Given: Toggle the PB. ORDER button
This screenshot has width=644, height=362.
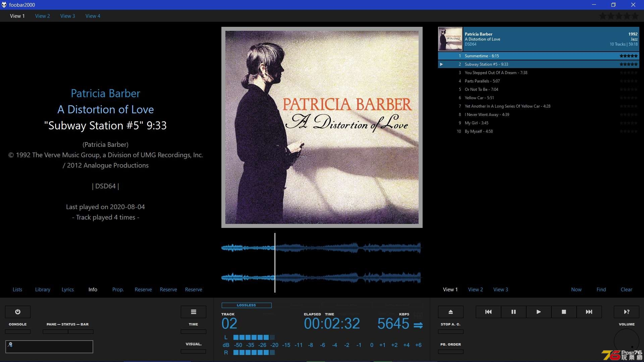Looking at the screenshot, I should coord(451,352).
